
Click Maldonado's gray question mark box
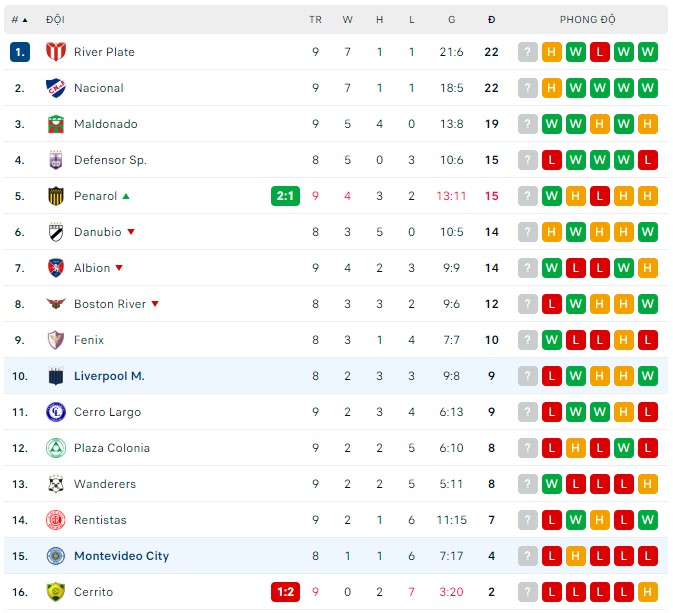528,124
